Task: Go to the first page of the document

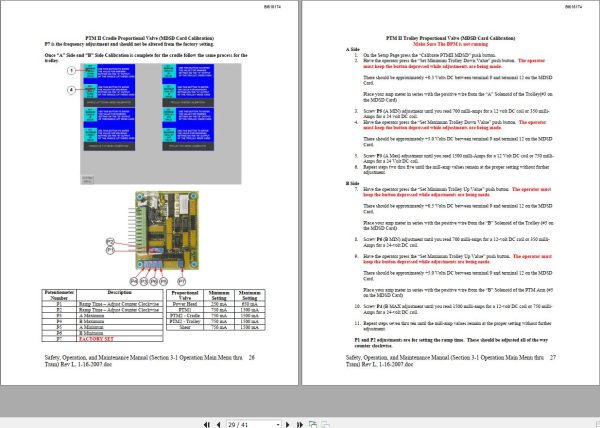Action: click(207, 424)
